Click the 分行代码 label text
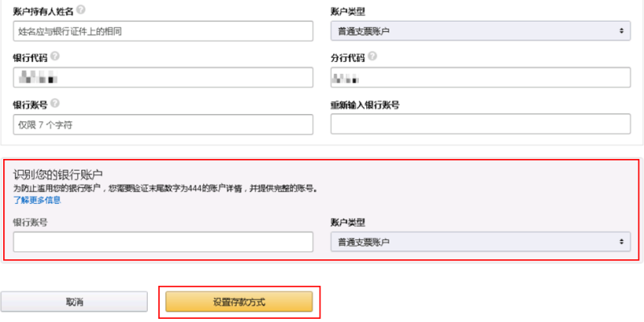The image size is (644, 322). 348,58
